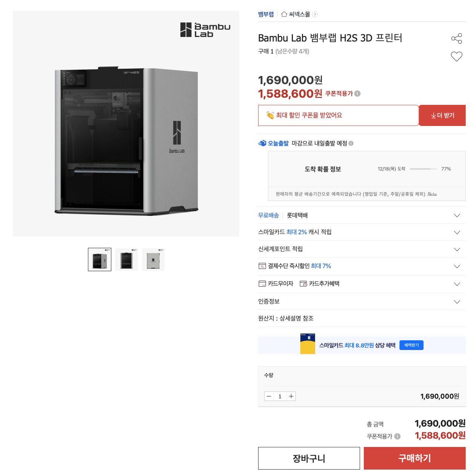This screenshot has height=476, width=471.
Task: Click the 카드추가혜택 card icon
Action: pyautogui.click(x=303, y=284)
